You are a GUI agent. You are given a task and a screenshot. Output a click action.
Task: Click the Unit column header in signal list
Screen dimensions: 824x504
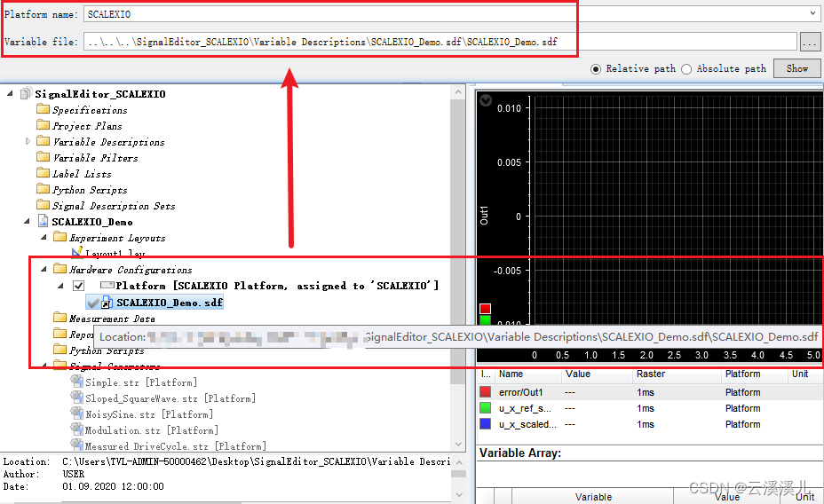(x=800, y=374)
